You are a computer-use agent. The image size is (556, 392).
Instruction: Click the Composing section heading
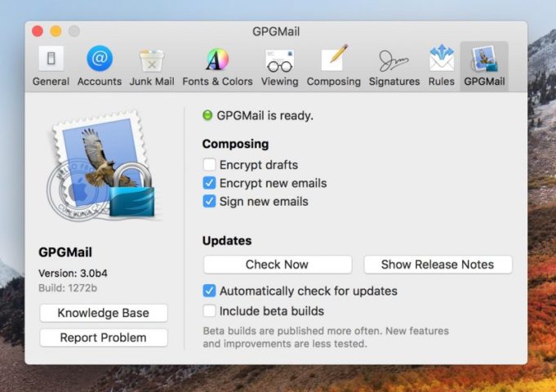235,144
